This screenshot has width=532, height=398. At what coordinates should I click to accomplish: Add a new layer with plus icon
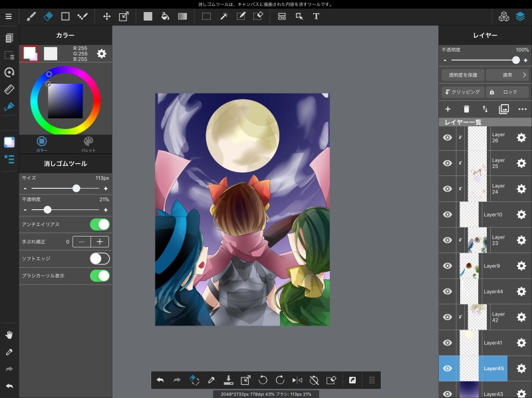[448, 109]
